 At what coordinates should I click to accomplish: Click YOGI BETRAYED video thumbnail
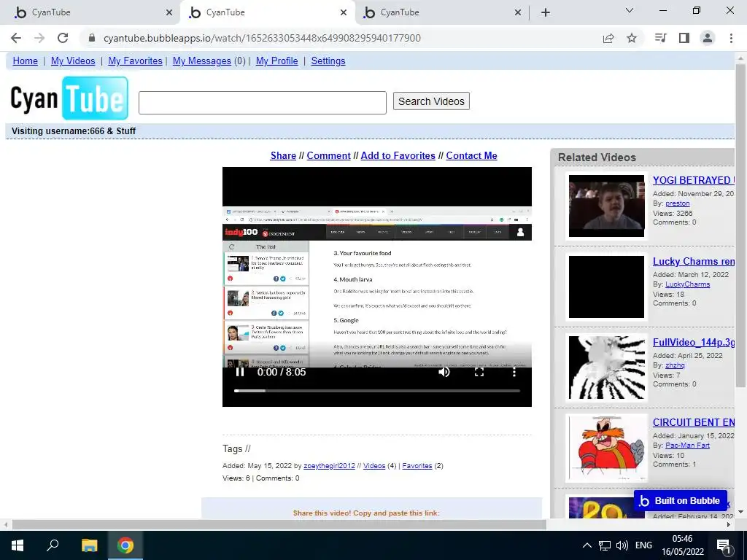coord(606,206)
